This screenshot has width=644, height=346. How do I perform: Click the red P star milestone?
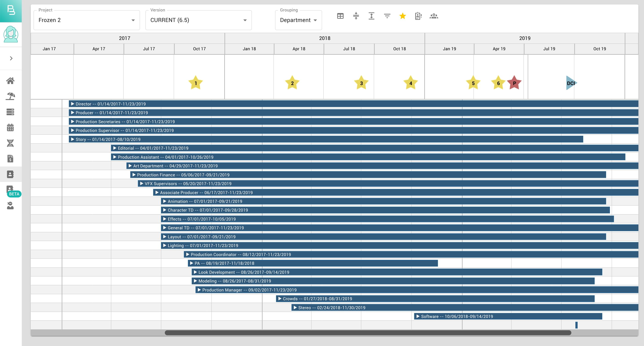point(514,83)
